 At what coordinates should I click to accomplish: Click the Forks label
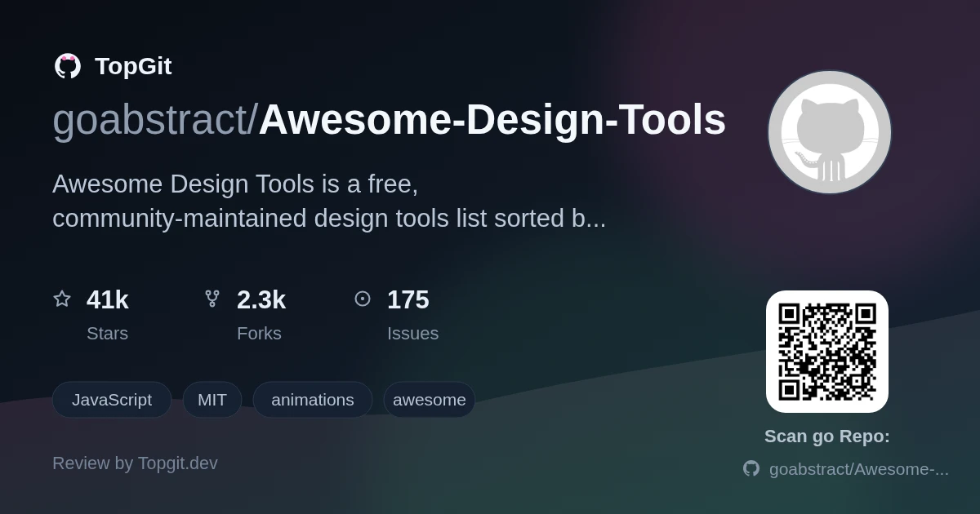point(259,333)
